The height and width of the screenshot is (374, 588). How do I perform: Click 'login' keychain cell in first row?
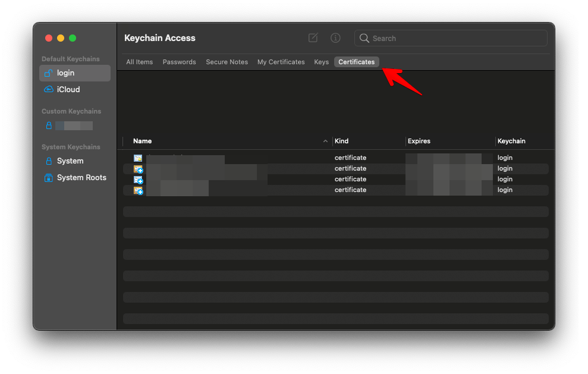[505, 158]
